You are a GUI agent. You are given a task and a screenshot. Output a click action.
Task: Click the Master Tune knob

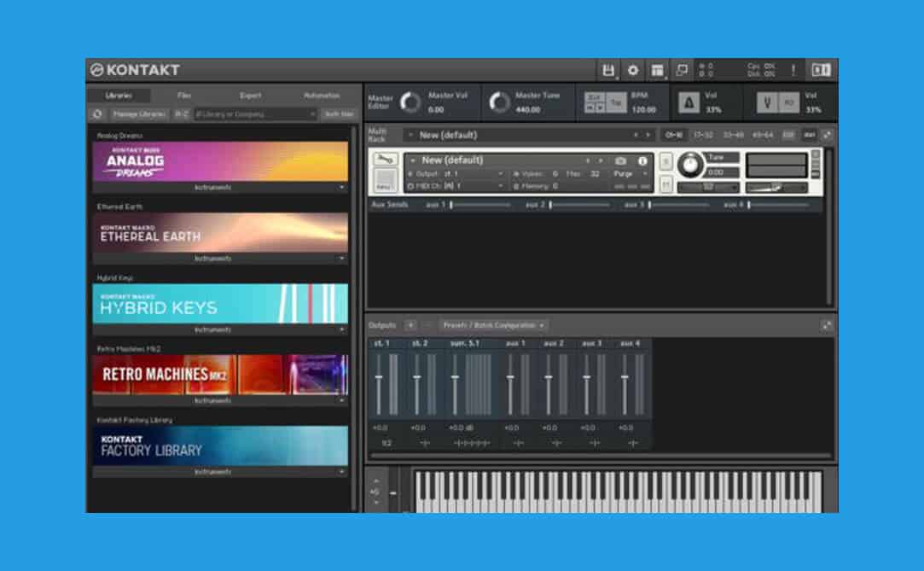pos(499,102)
